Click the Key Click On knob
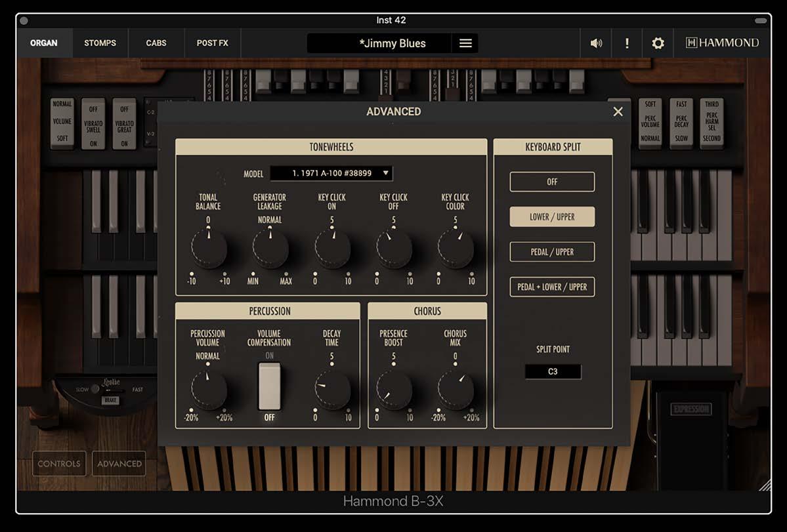The height and width of the screenshot is (532, 787). click(331, 248)
